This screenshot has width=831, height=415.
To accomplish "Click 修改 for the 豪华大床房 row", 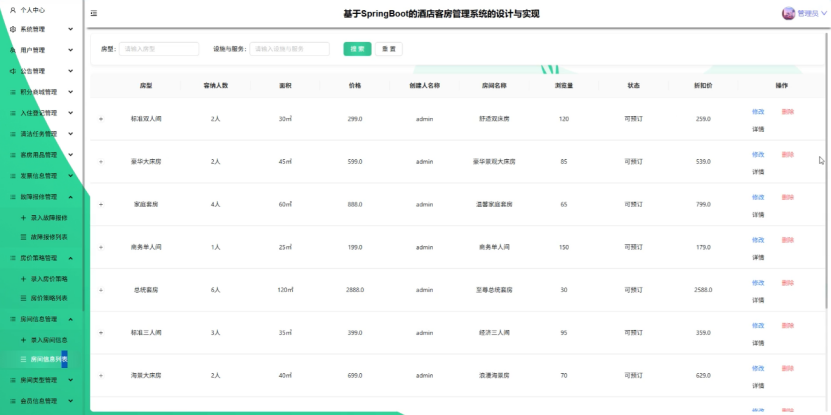I will click(x=758, y=155).
